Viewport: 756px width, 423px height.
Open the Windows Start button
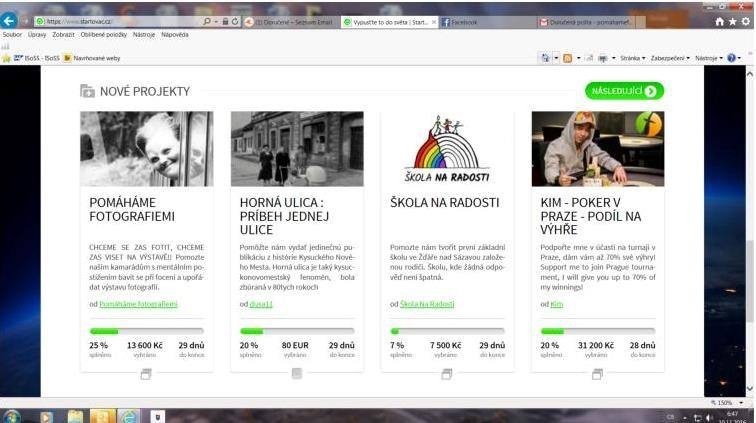coord(12,416)
